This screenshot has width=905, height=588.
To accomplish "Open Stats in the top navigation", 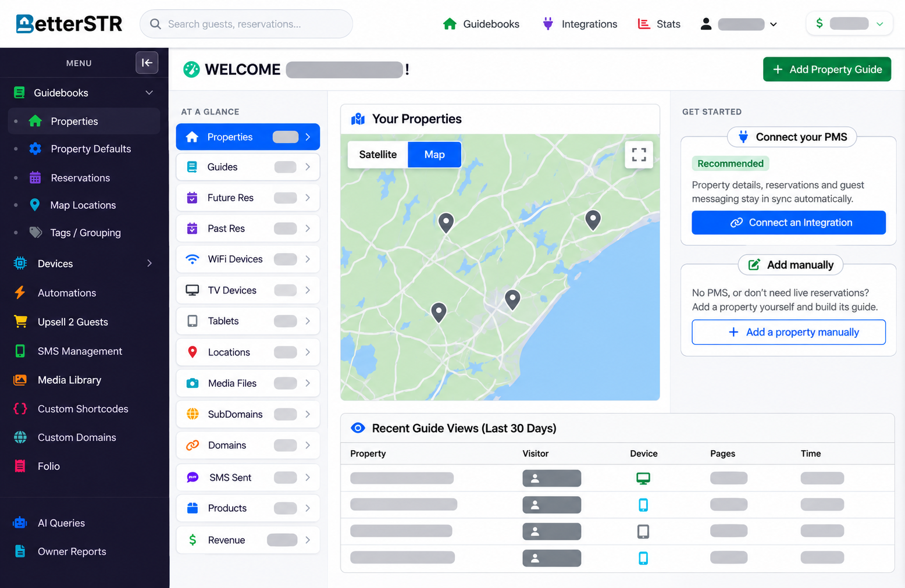I will tap(659, 24).
